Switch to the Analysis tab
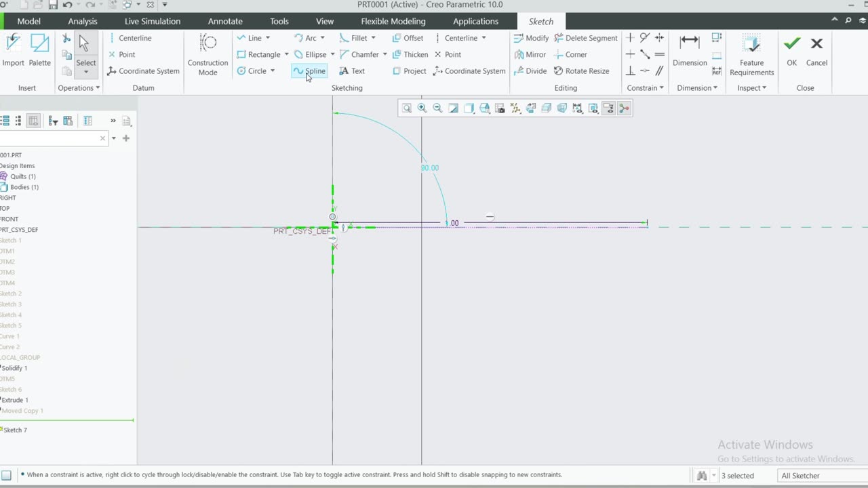The image size is (868, 488). click(83, 21)
